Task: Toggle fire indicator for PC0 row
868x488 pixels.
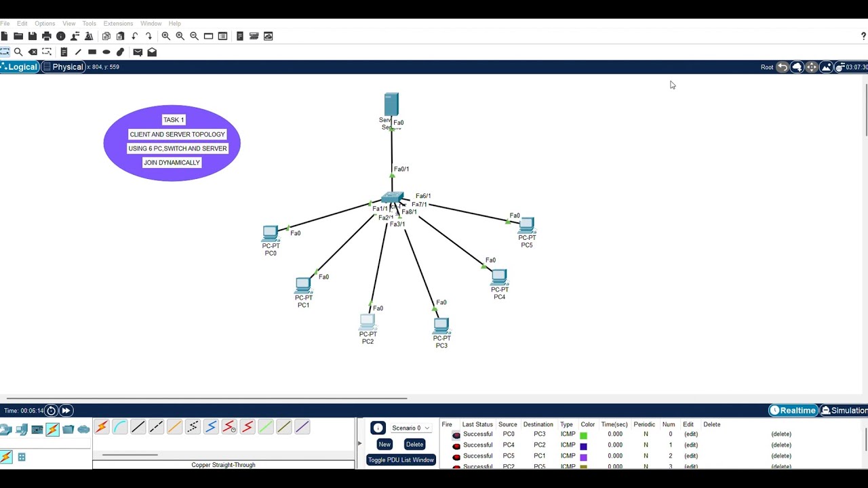Action: point(456,434)
